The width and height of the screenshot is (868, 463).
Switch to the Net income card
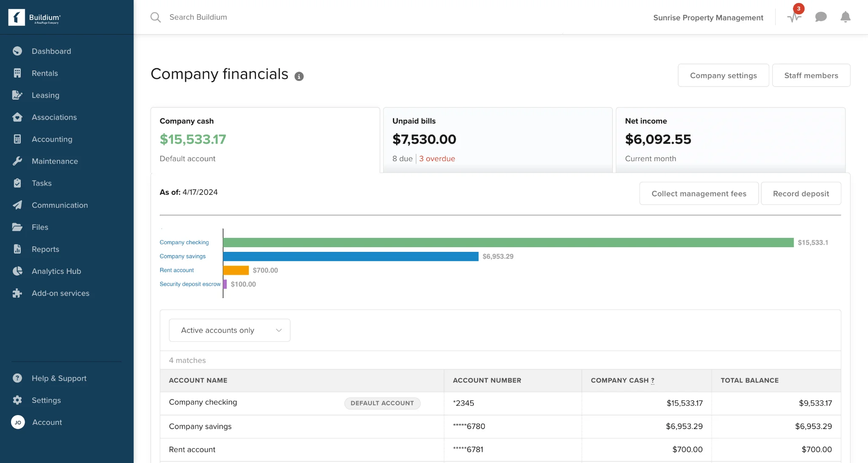click(x=731, y=139)
